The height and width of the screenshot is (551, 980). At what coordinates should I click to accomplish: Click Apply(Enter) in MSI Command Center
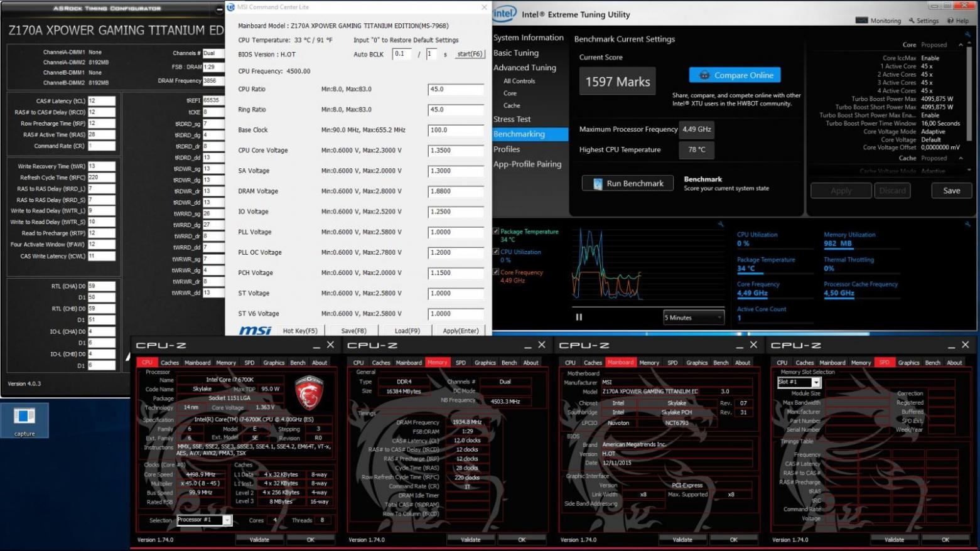[x=461, y=331]
